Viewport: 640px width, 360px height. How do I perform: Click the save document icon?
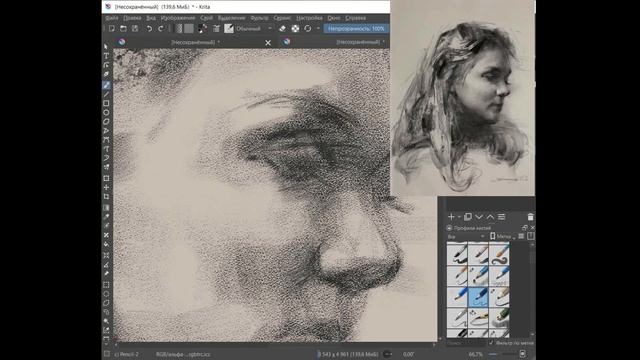pyautogui.click(x=135, y=29)
